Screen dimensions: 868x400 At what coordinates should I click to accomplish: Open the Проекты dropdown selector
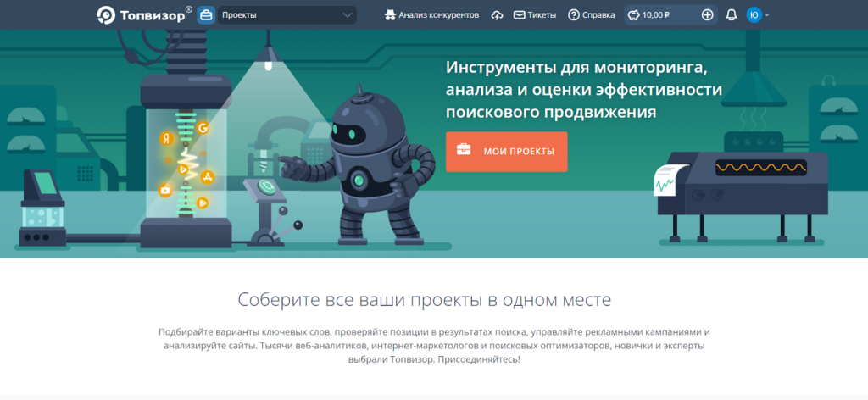pyautogui.click(x=287, y=15)
